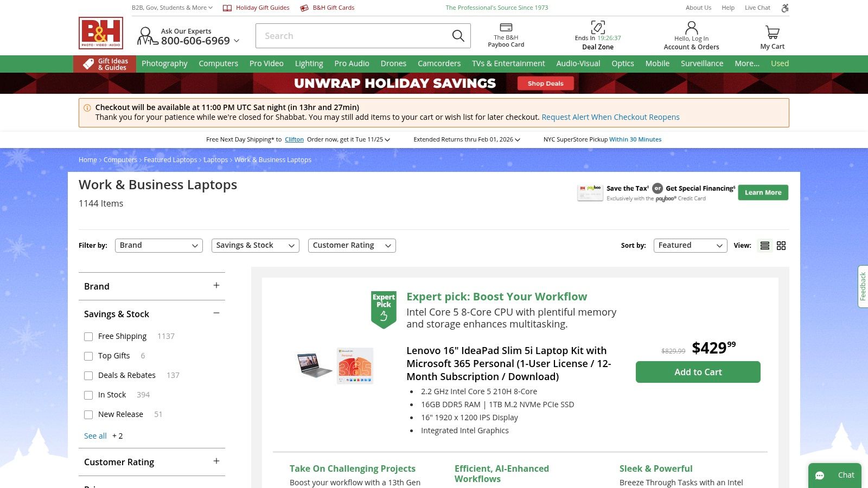Click Within 30 Minutes pickup link
Image resolution: width=868 pixels, height=488 pixels.
coord(635,139)
